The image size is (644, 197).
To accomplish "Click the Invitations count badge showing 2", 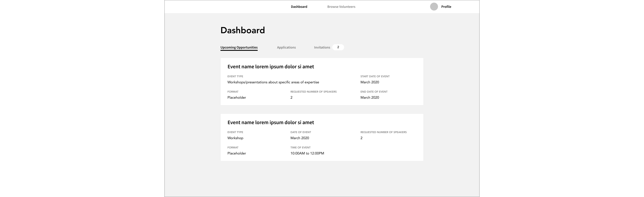I will point(338,47).
